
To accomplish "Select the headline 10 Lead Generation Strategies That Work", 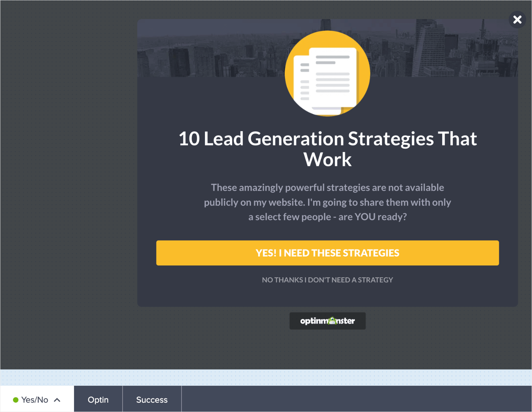I will point(327,149).
